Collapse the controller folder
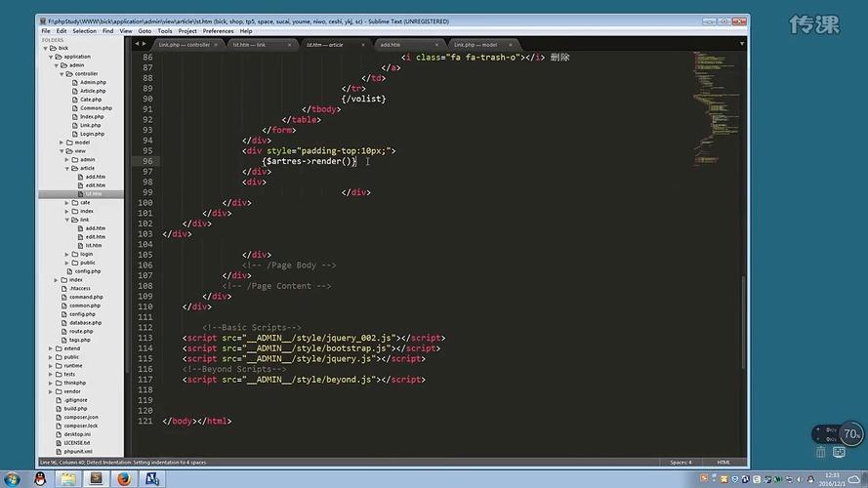This screenshot has height=488, width=868. (x=62, y=74)
